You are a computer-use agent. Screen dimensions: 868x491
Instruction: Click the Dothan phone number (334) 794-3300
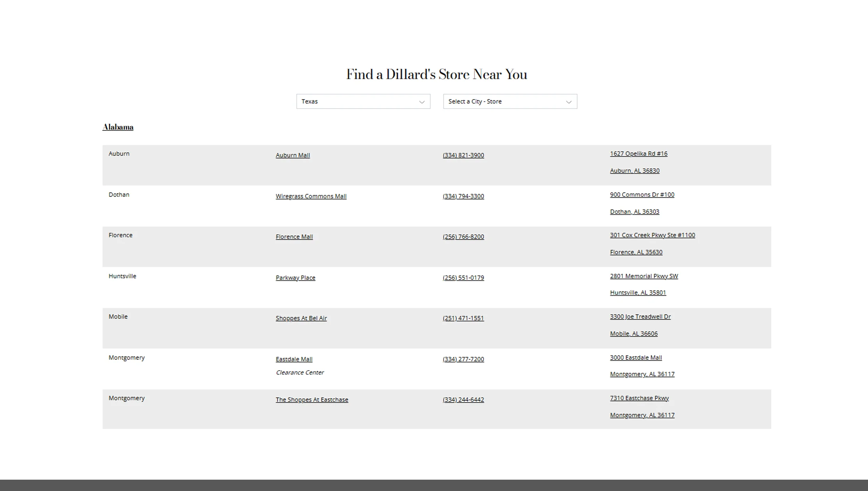tap(463, 196)
